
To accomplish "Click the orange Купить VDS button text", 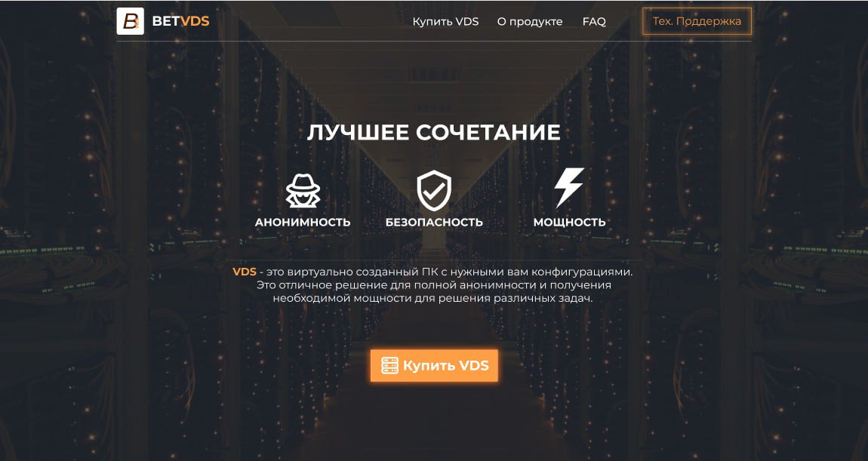I will pos(445,366).
